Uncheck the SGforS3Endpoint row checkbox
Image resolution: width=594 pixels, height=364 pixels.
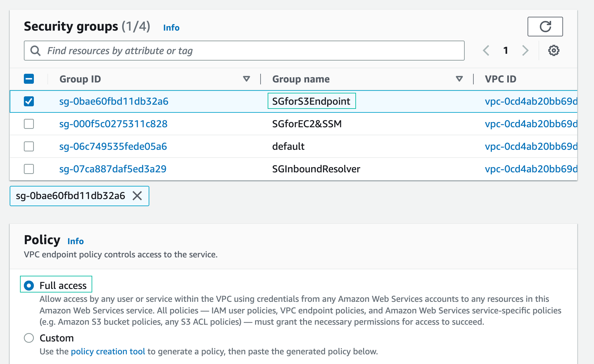(x=29, y=101)
